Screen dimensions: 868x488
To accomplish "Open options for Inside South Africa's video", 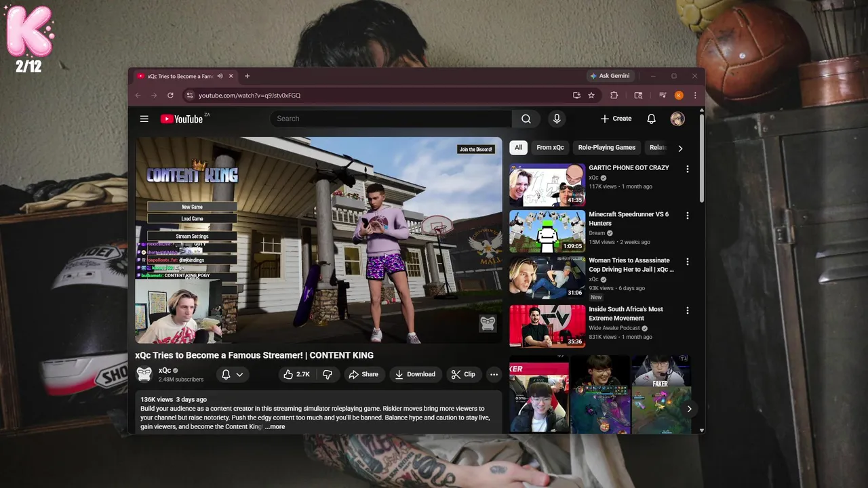I will 687,310.
